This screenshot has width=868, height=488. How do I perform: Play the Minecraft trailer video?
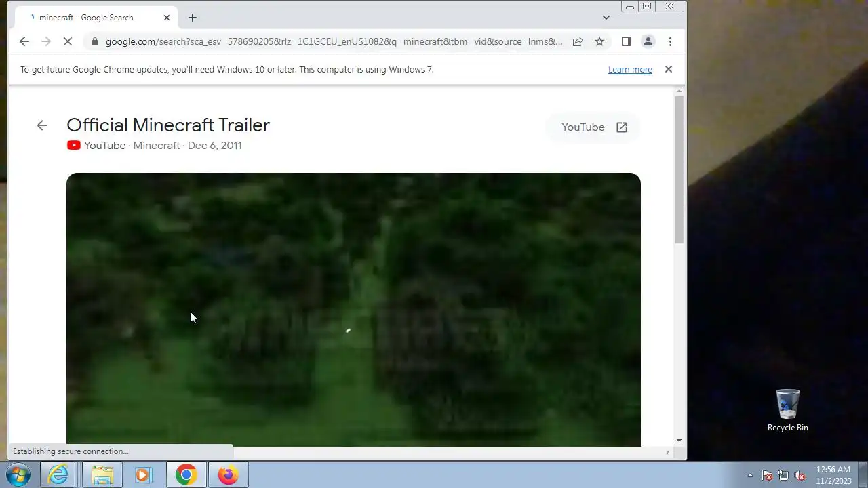tap(353, 309)
